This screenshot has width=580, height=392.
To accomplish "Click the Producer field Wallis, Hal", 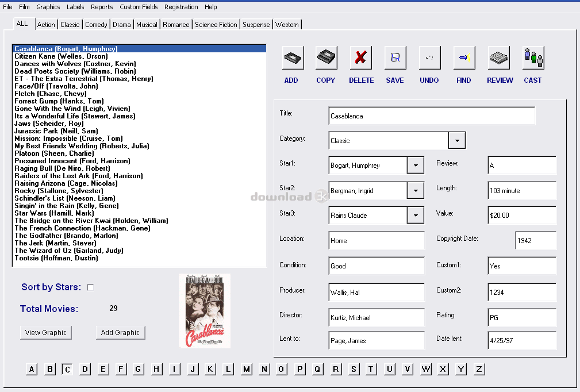I will click(x=377, y=292).
